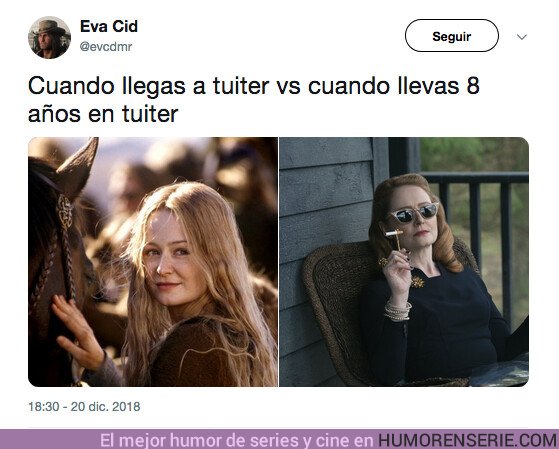The image size is (559, 449).
Task: Click the Eva Cid display name
Action: click(x=109, y=26)
